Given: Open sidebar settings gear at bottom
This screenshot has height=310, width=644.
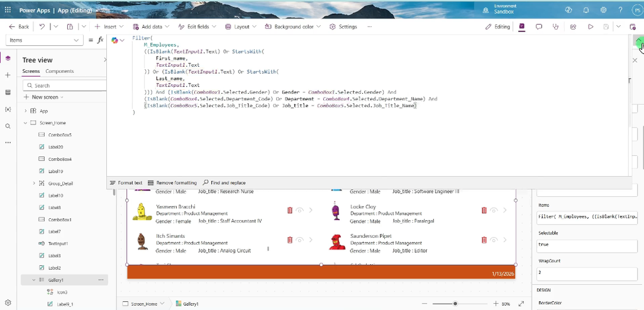Looking at the screenshot, I should click(8, 302).
